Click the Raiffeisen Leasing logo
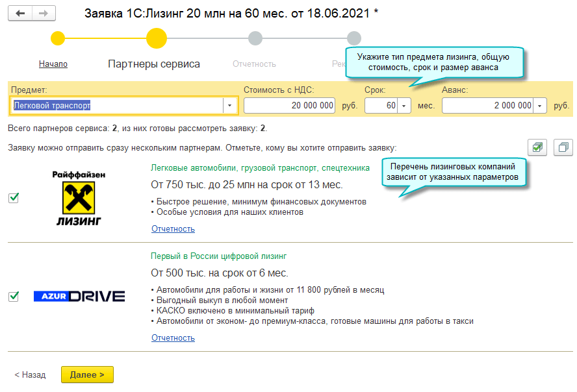 [78, 199]
